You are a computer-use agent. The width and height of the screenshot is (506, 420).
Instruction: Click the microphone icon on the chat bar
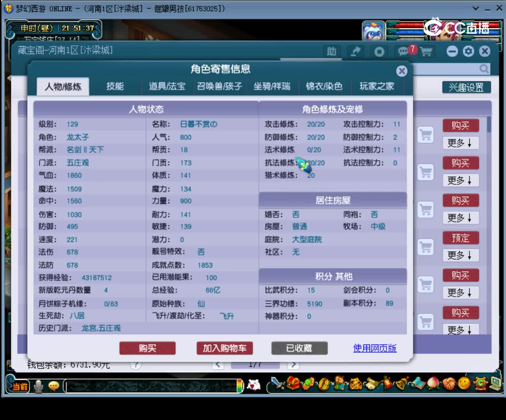[x=38, y=386]
